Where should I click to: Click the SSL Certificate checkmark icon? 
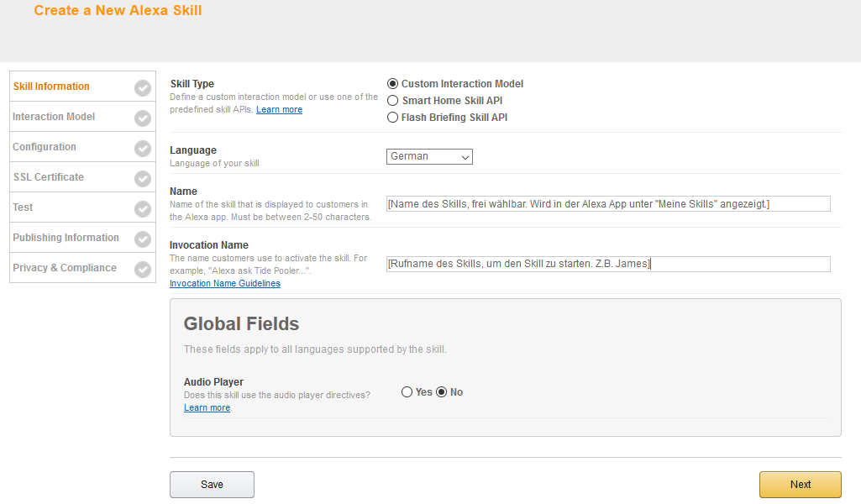(x=143, y=178)
